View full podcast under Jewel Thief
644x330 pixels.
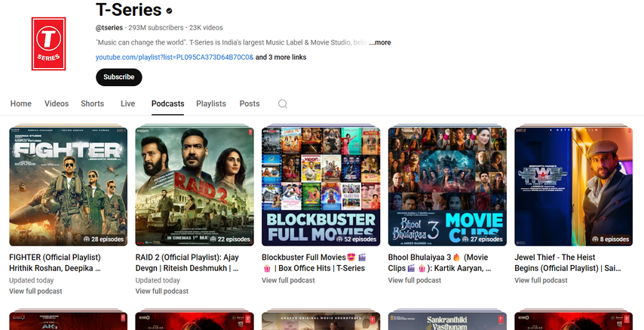(541, 280)
